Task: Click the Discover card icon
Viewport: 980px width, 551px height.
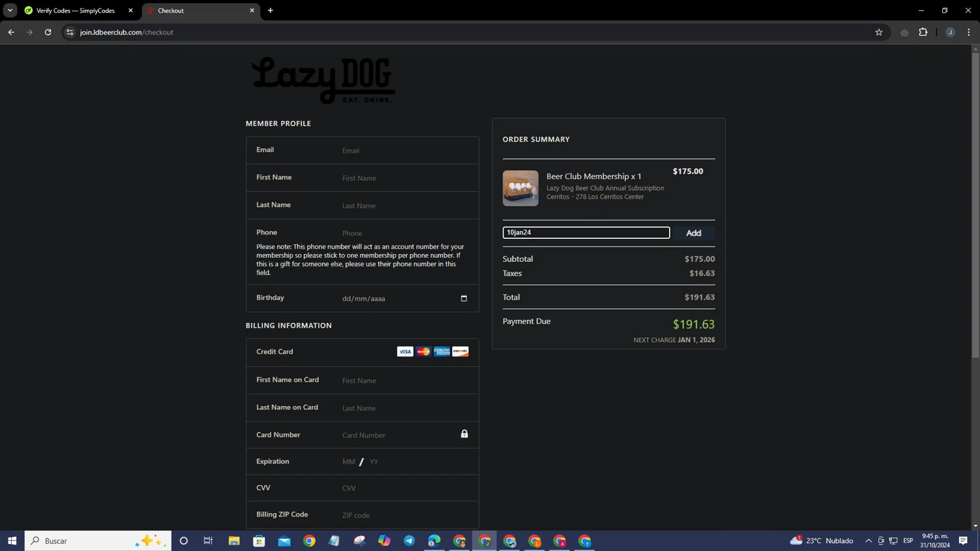Action: (x=461, y=351)
